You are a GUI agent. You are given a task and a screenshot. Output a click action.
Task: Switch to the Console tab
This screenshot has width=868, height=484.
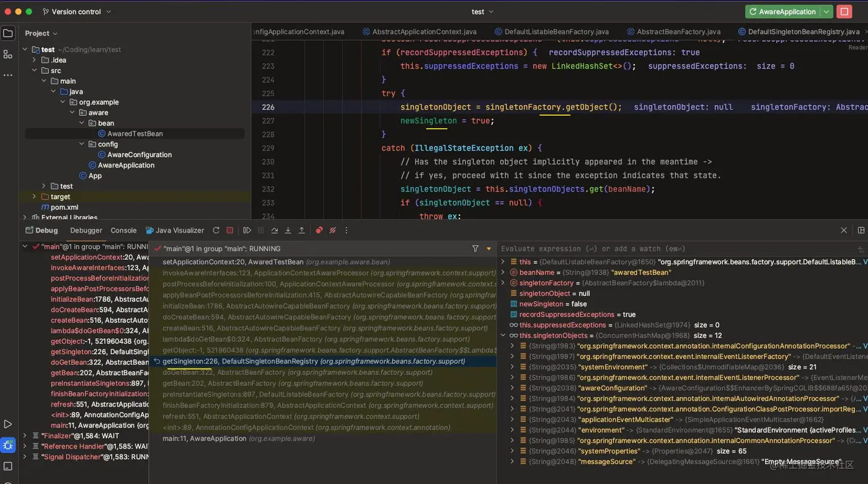[x=123, y=230]
